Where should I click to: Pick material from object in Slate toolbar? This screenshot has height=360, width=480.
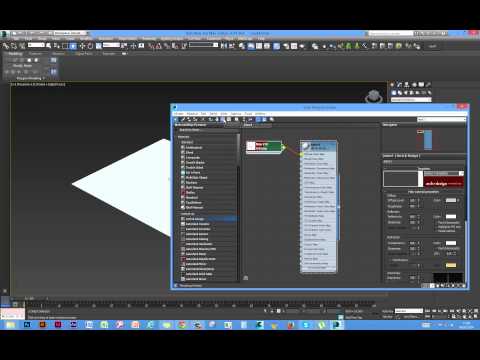click(x=182, y=119)
